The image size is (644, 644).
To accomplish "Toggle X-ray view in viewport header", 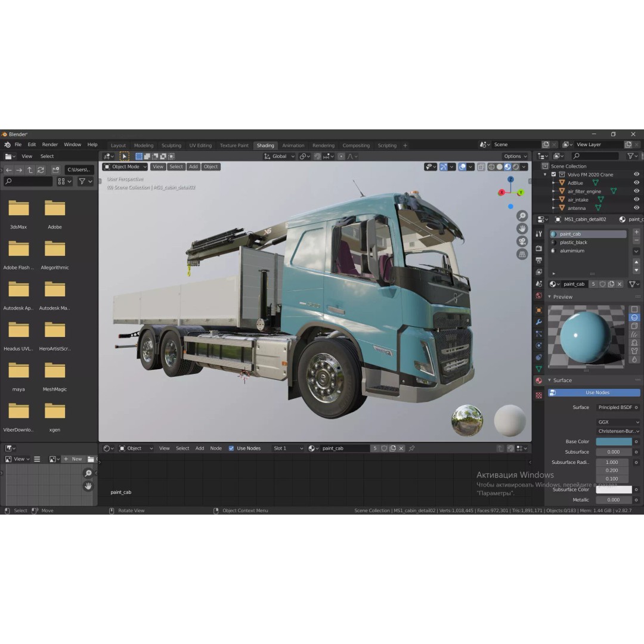I will point(481,167).
